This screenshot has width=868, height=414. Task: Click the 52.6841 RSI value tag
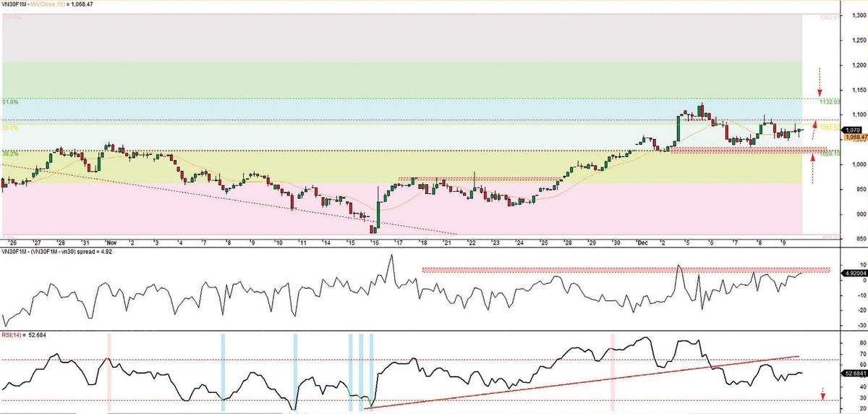(846, 373)
